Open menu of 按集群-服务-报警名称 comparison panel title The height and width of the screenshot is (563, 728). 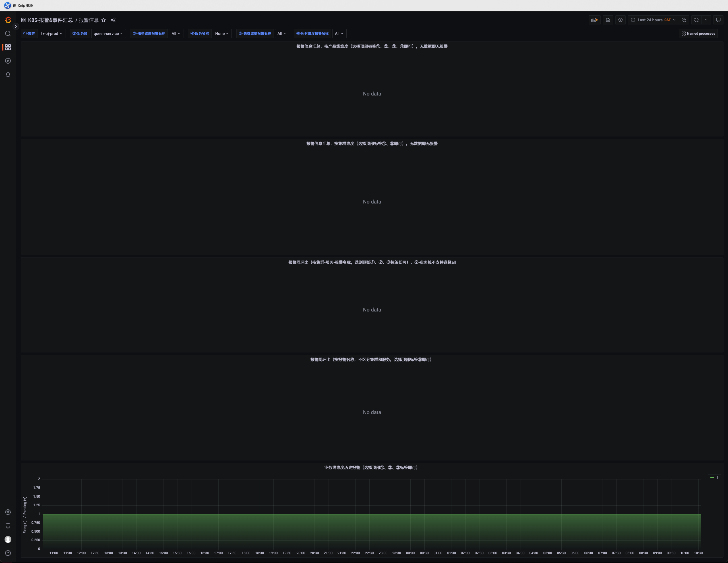(x=372, y=263)
